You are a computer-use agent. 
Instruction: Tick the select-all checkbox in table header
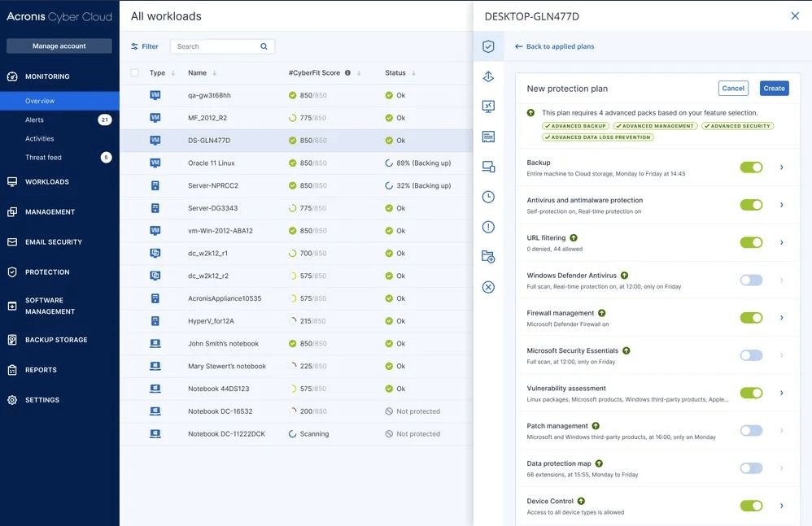point(135,73)
